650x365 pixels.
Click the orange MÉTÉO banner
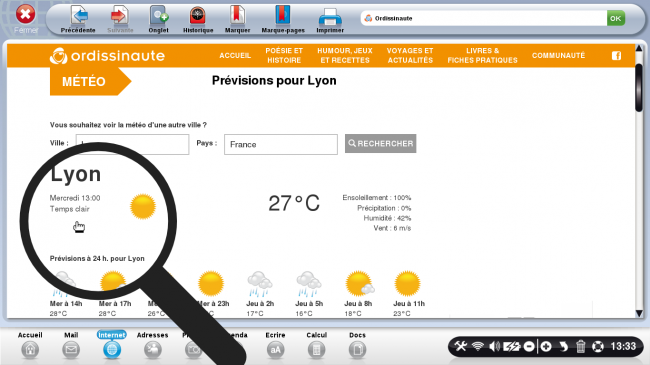click(x=90, y=81)
